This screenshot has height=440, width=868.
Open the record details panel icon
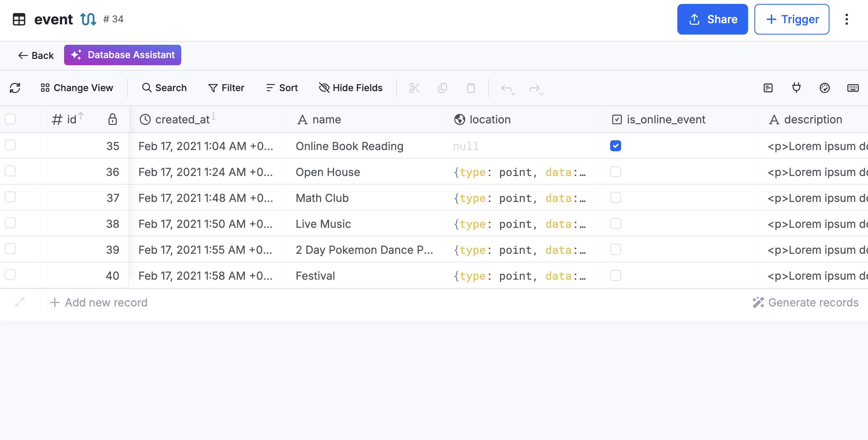768,88
